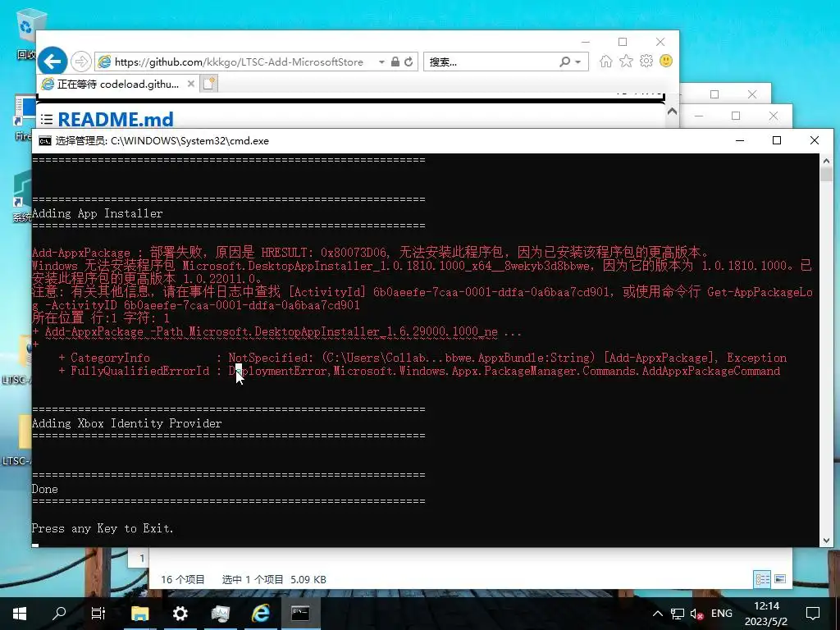Close the cmd.exe window
Viewport: 840px width, 630px height.
pyautogui.click(x=815, y=140)
